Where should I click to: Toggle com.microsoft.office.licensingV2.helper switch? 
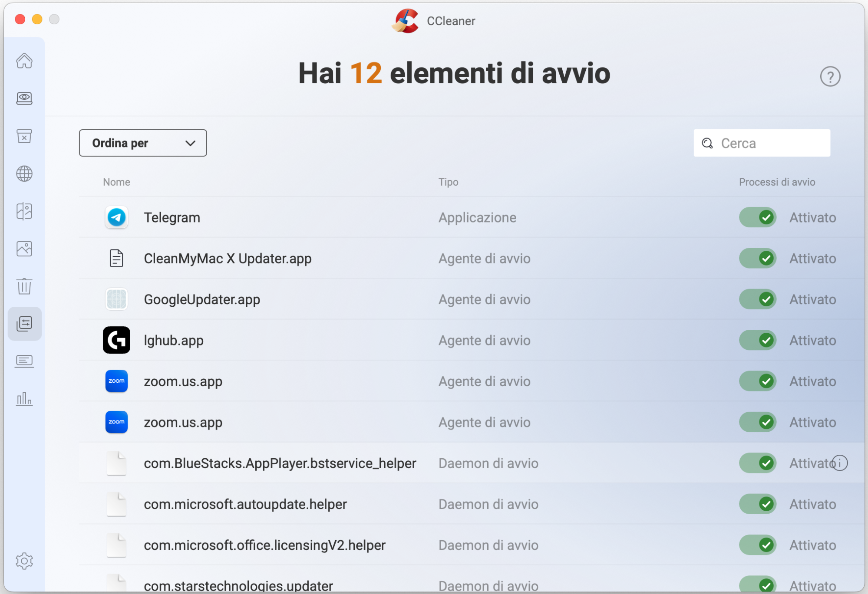click(758, 545)
